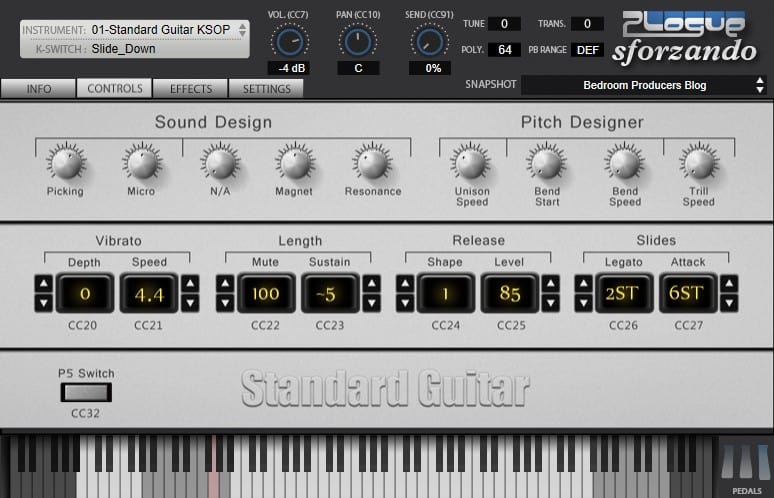
Task: Click the PEDALS indicator beside the keyboard
Action: click(x=746, y=467)
